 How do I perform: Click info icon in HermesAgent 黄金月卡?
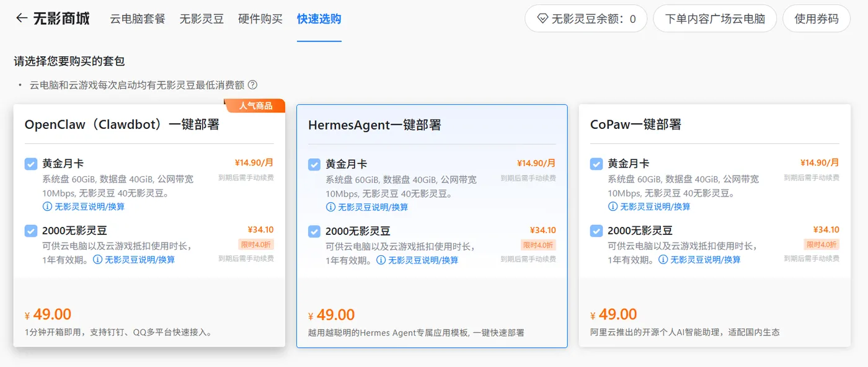click(x=331, y=207)
